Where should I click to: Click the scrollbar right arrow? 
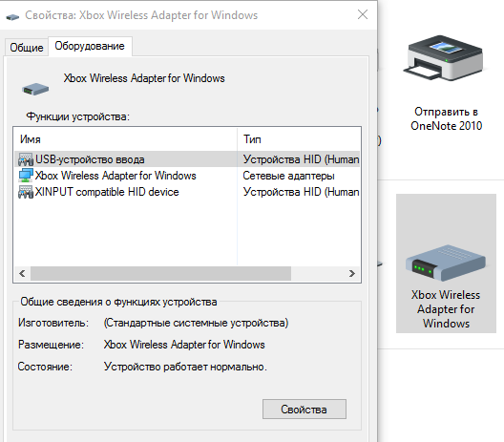[352, 274]
